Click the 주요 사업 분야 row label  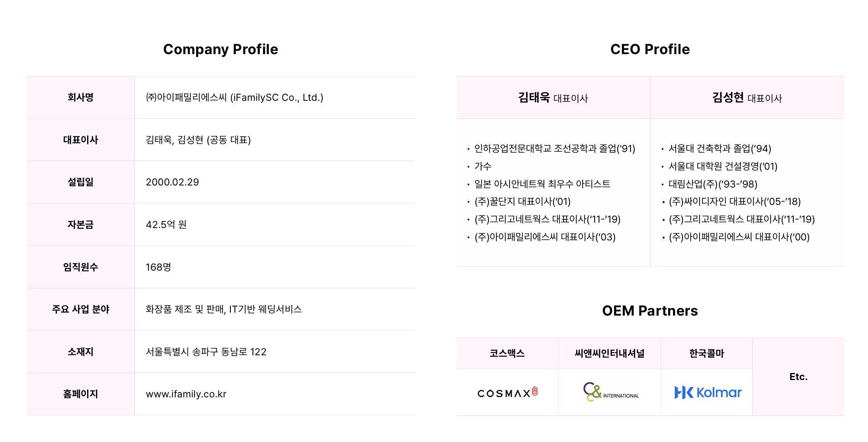point(81,309)
